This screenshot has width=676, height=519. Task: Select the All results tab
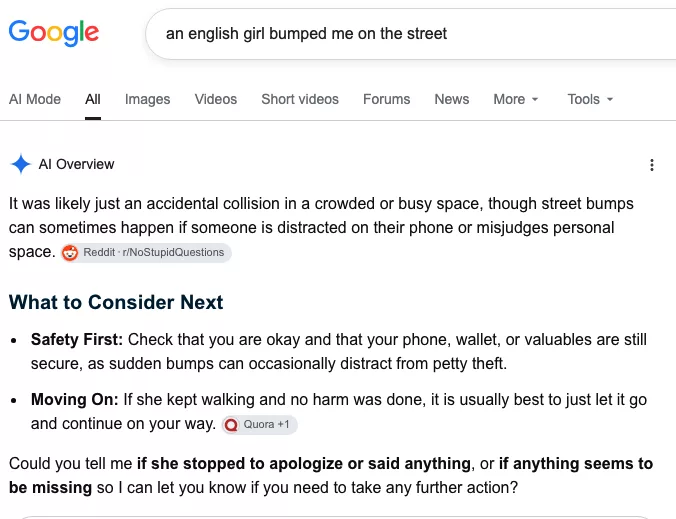click(x=93, y=100)
